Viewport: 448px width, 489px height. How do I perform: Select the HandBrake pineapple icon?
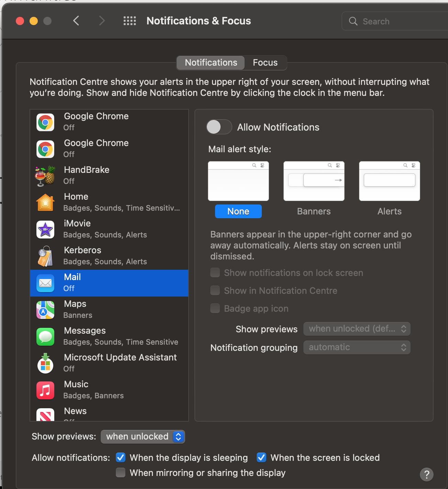(x=45, y=176)
